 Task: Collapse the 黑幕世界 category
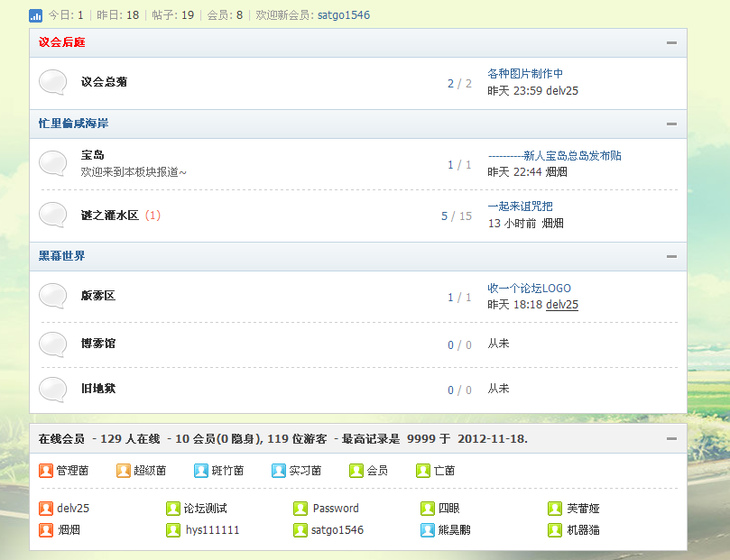[x=671, y=257]
